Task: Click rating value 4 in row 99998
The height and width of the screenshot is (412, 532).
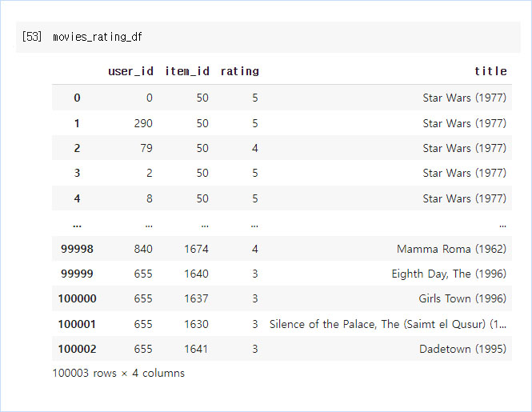Action: (x=255, y=249)
